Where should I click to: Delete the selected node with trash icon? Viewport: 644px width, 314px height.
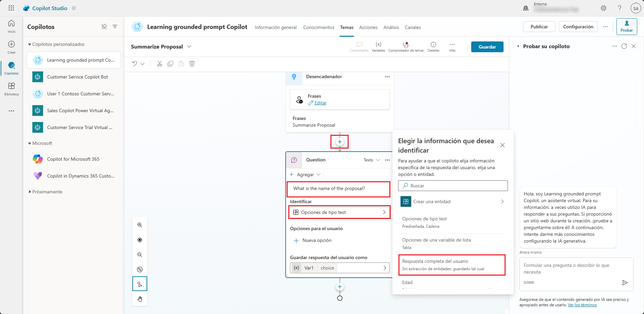click(x=192, y=64)
